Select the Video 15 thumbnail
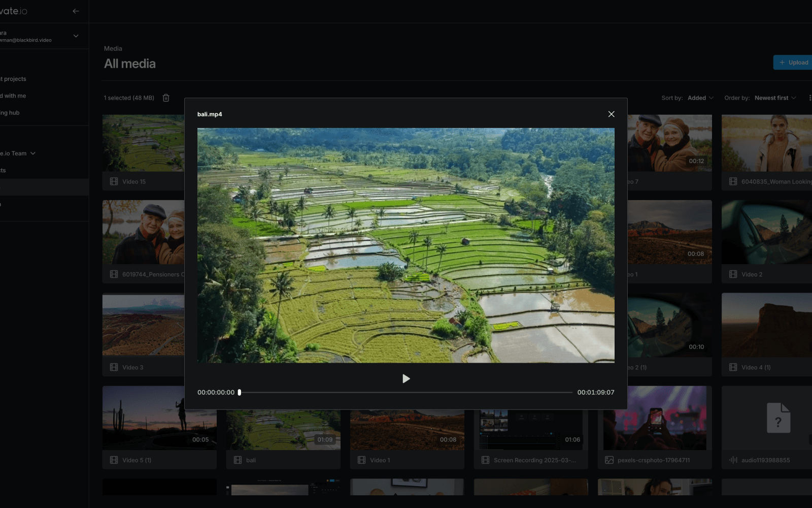The width and height of the screenshot is (812, 508). (x=143, y=143)
